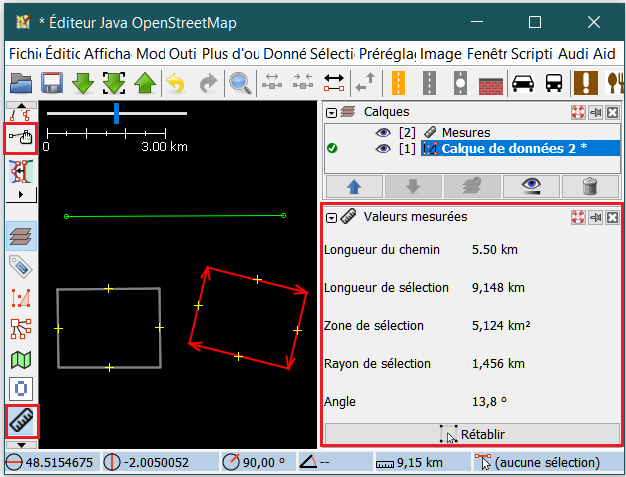Toggle the measurement ruler panel button

coord(22,420)
